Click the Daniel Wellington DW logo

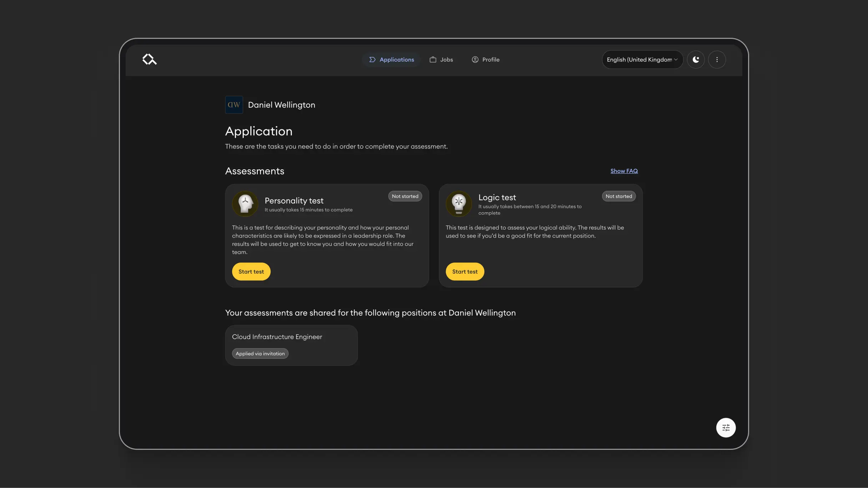point(234,105)
